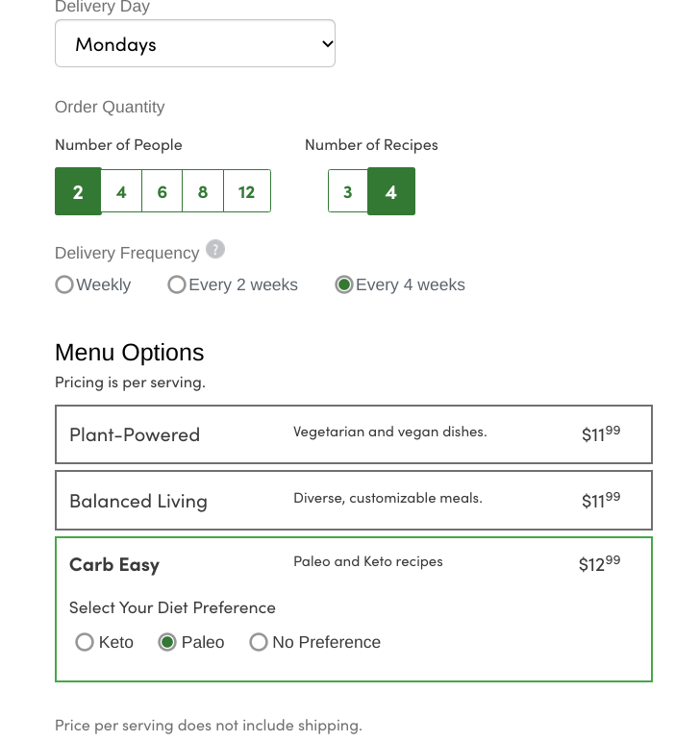Screen dimensions: 700x741
Task: Click the Plant-Powered $11.99 price
Action: pyautogui.click(x=601, y=433)
